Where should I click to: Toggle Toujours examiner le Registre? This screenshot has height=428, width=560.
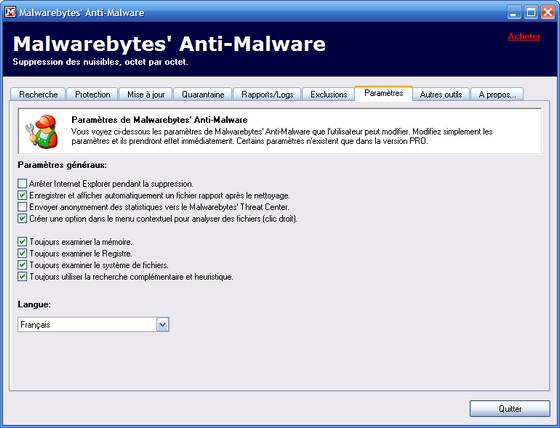pyautogui.click(x=22, y=253)
